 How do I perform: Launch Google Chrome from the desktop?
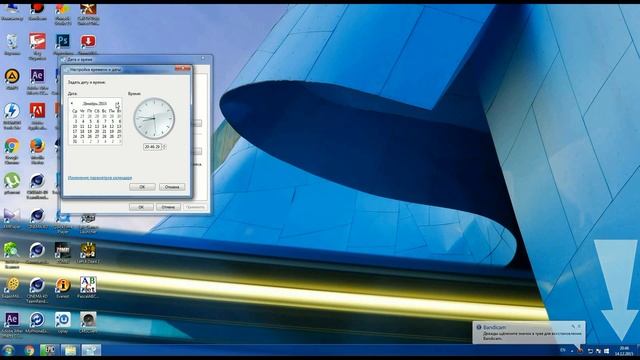point(12,146)
